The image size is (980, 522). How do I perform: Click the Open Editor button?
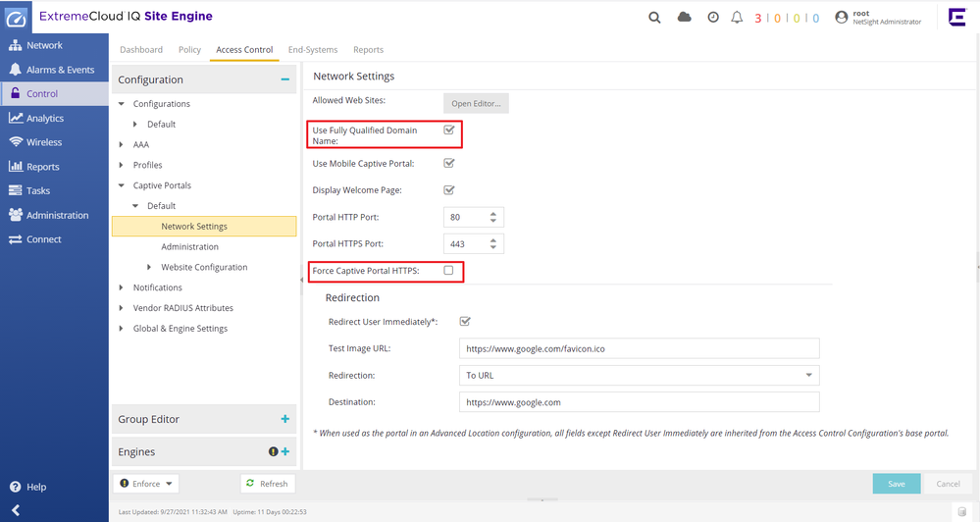pyautogui.click(x=476, y=104)
